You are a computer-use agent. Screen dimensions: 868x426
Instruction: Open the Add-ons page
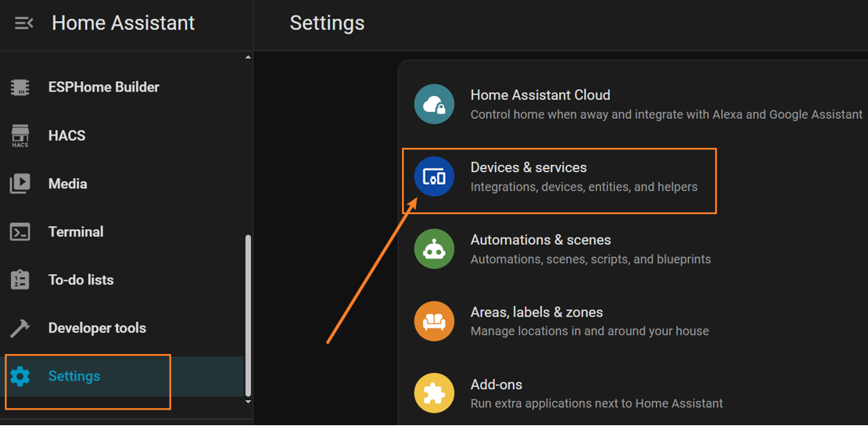(633, 393)
